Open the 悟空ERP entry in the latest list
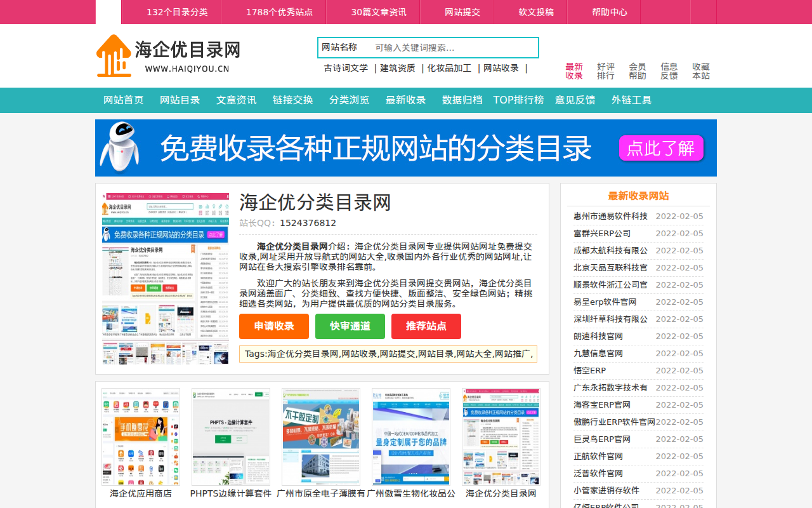This screenshot has width=812, height=508. pyautogui.click(x=589, y=371)
